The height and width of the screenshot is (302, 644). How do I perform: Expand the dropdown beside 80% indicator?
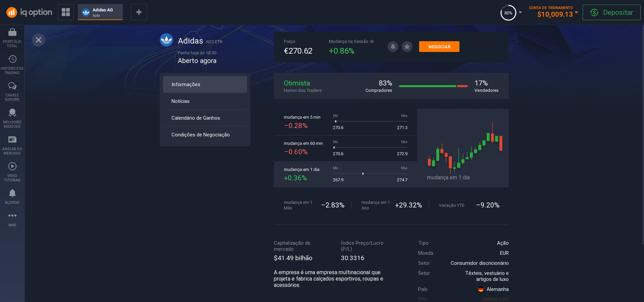click(520, 12)
